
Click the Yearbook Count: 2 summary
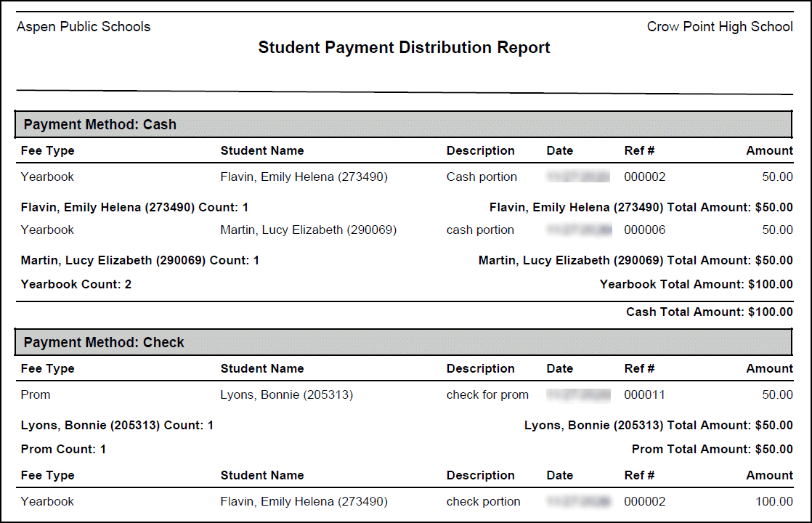[x=76, y=284]
